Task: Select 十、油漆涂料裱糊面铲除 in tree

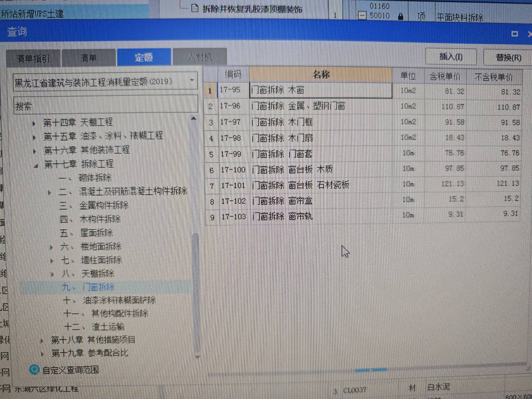Action: [109, 300]
